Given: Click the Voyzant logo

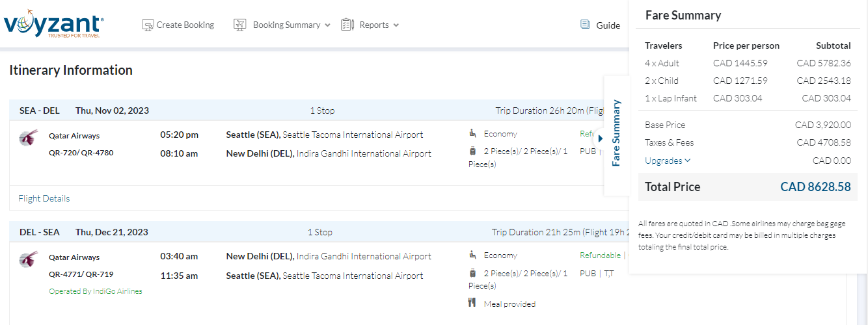Looking at the screenshot, I should point(53,26).
